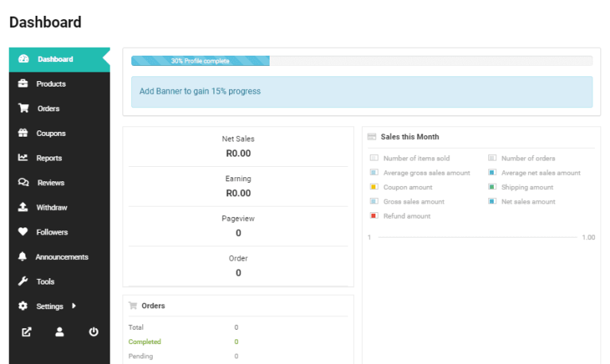
Task: Click the Withdraw upload icon
Action: [23, 207]
